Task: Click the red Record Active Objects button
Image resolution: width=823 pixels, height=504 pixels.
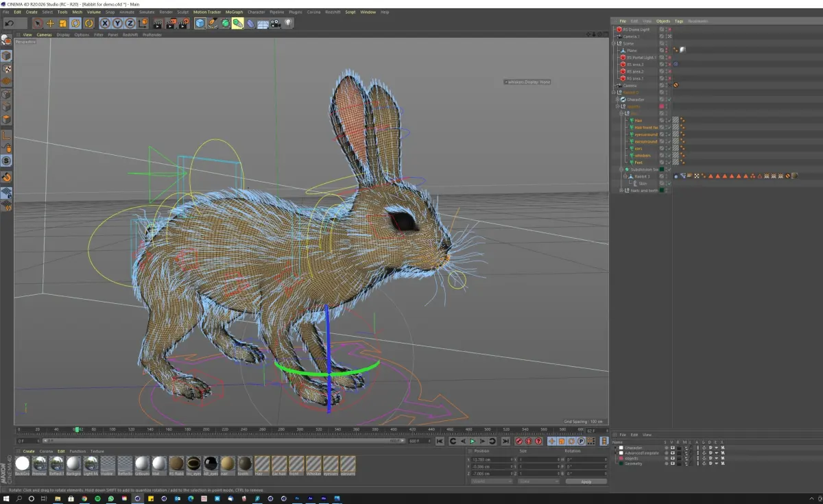Action: 518,442
